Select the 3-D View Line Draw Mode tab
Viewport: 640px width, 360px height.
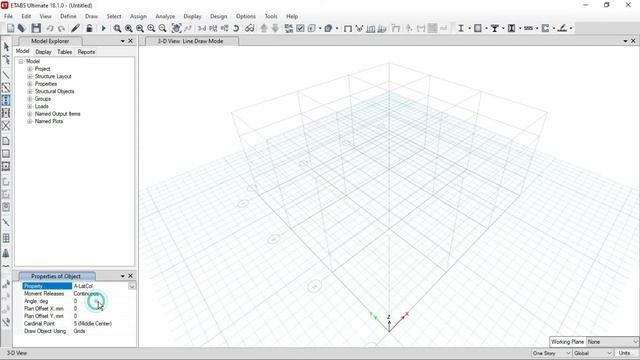(190, 41)
